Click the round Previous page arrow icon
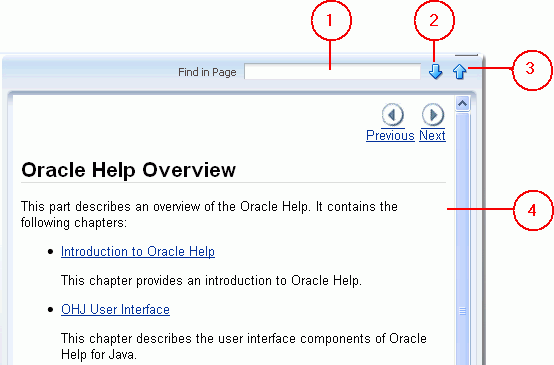554x365 pixels. point(393,115)
